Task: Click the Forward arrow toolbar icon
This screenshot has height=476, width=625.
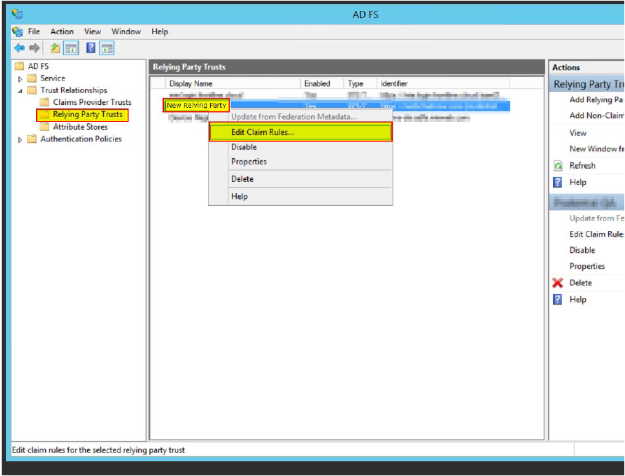Action: point(33,48)
